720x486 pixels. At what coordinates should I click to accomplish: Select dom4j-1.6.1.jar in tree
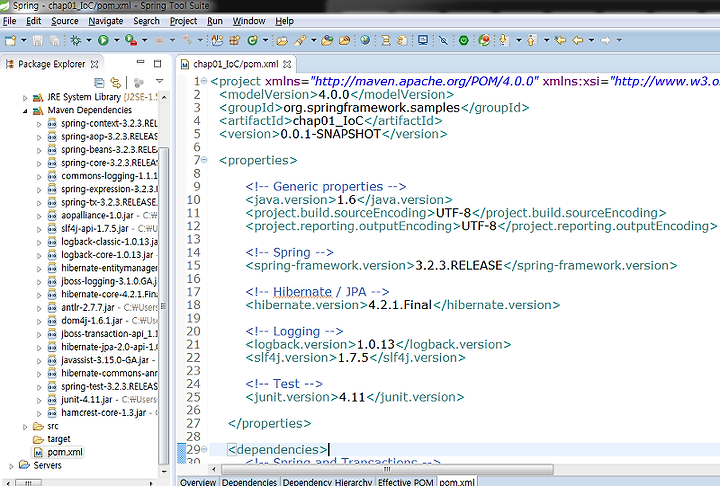(92, 321)
